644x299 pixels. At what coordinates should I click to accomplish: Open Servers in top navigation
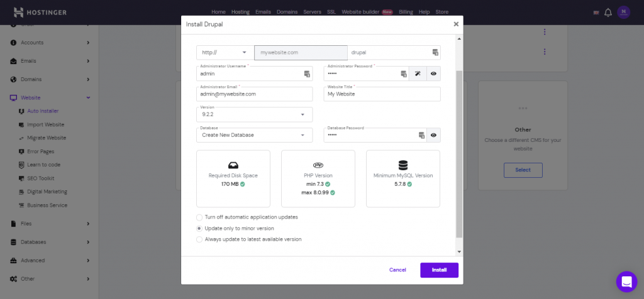pos(312,12)
